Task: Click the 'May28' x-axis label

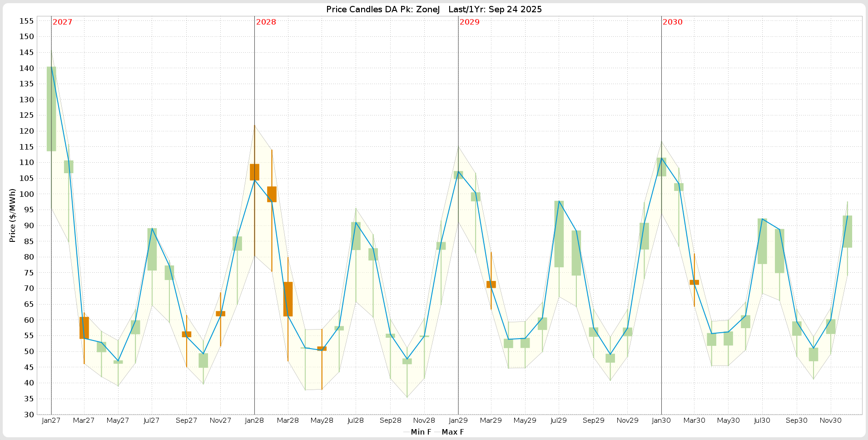Action: tap(322, 420)
